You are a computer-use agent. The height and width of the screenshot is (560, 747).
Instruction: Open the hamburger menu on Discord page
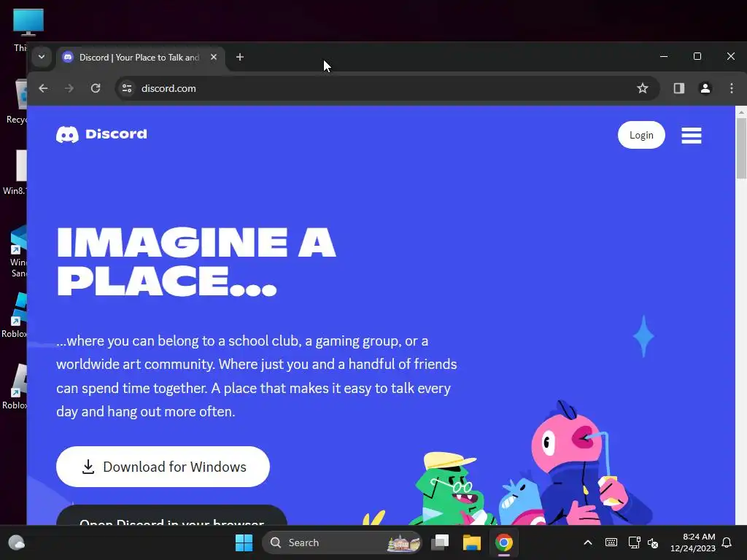point(692,135)
